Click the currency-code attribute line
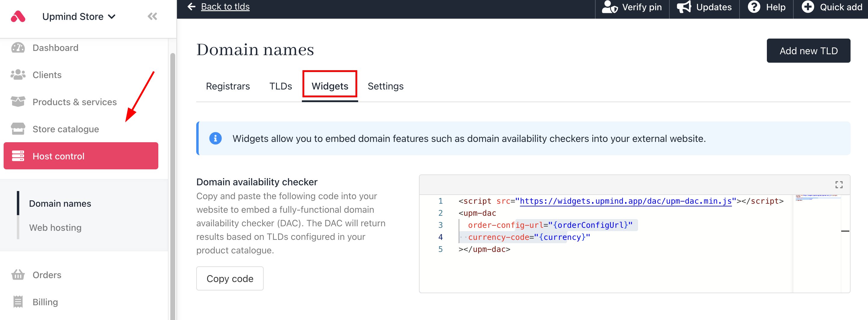The image size is (868, 320). tap(529, 237)
